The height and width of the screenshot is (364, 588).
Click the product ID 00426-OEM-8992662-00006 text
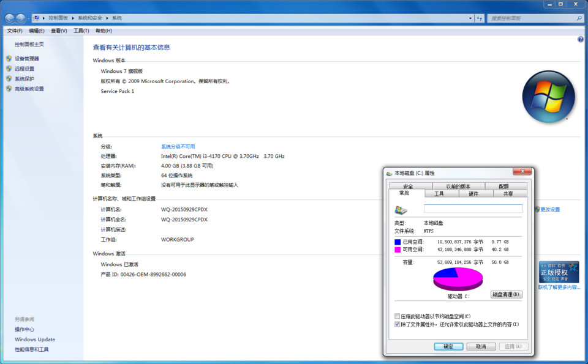coord(153,274)
